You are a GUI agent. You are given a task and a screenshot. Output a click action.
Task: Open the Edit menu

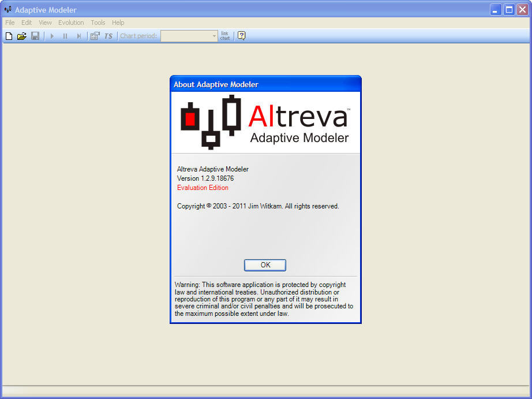click(x=27, y=23)
